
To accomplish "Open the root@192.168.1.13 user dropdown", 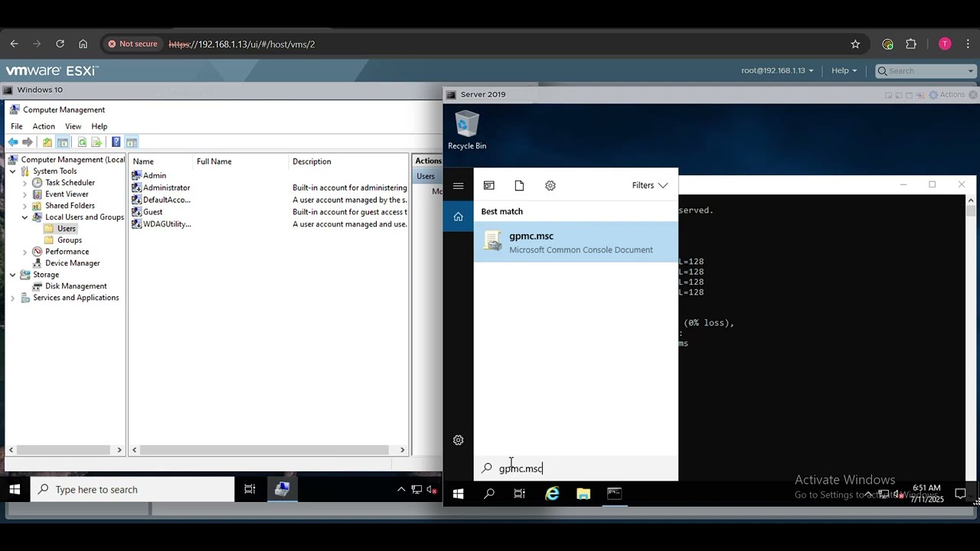I will pyautogui.click(x=776, y=70).
